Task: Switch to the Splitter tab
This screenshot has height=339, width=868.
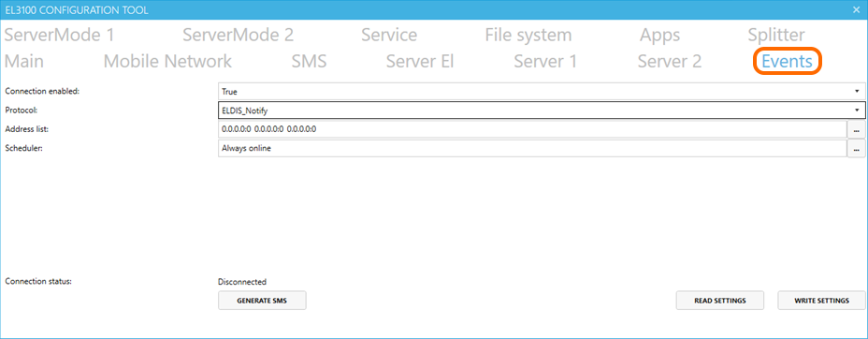Action: (776, 35)
